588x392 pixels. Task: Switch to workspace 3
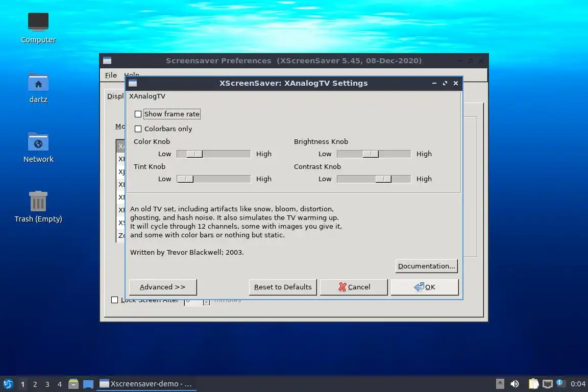click(47, 384)
